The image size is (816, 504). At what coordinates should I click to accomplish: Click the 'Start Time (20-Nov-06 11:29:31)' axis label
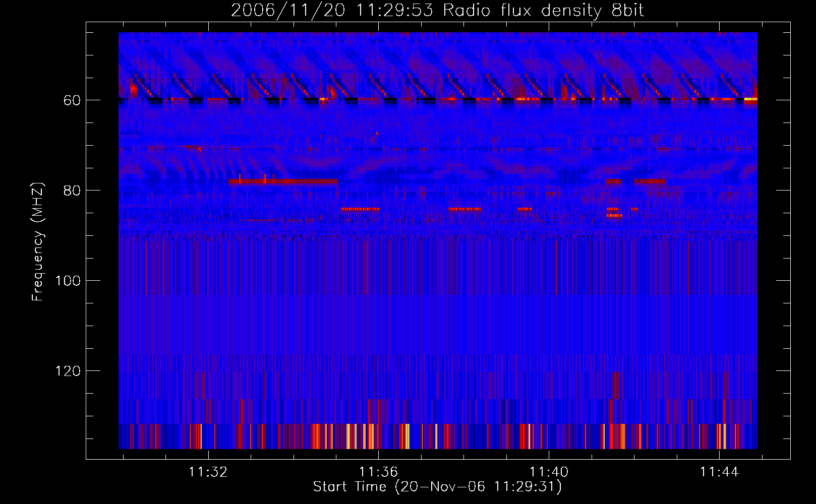[x=437, y=487]
